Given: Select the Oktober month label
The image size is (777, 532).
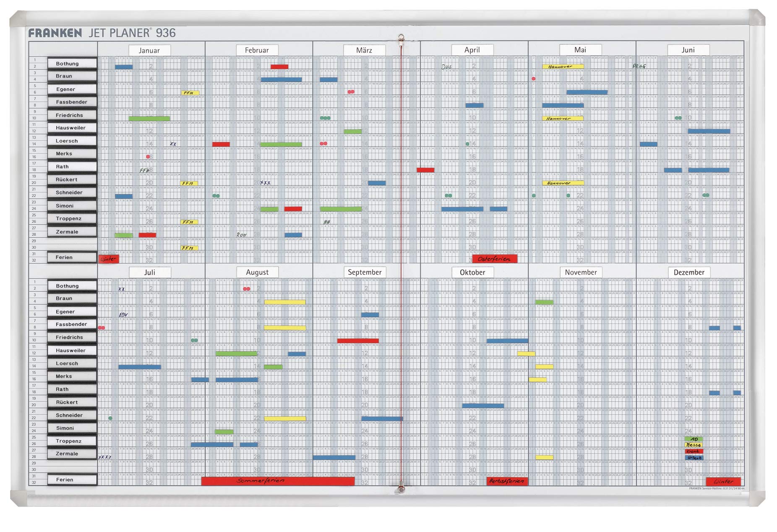Looking at the screenshot, I should 472,272.
